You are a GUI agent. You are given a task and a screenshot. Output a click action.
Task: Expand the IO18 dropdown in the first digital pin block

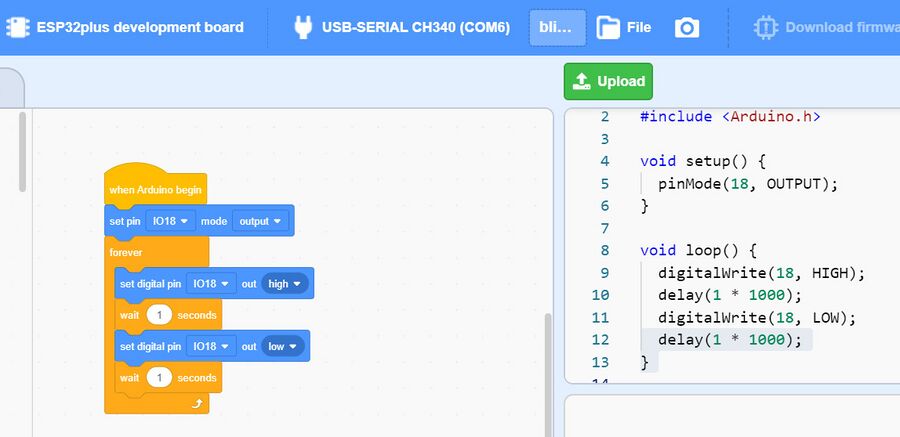tap(212, 284)
